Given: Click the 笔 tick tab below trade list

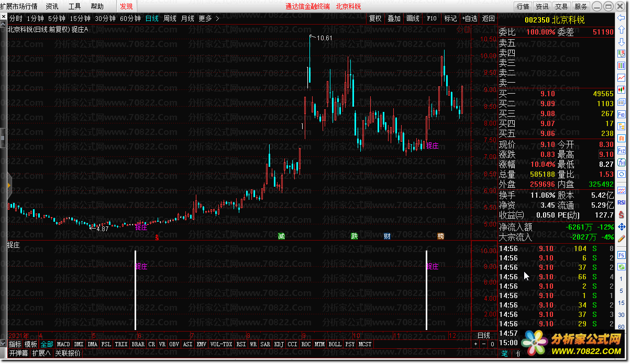Looking at the screenshot, I should point(505,353).
